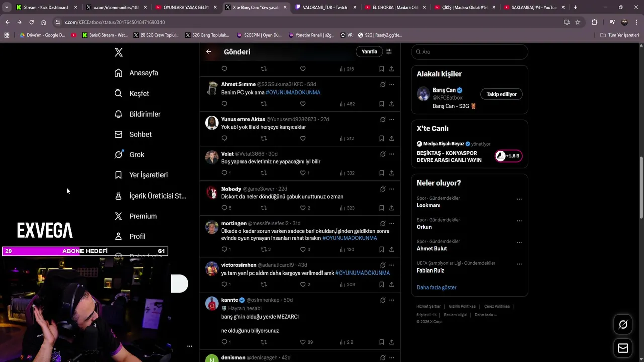Viewport: 644px width, 362px height.
Task: Open more options for Fabian Ruiz trend
Action: pyautogui.click(x=519, y=264)
